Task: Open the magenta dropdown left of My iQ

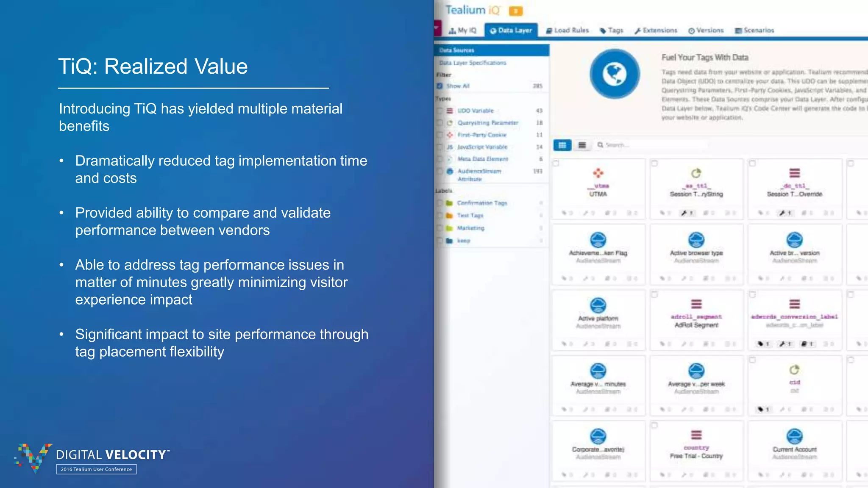Action: (437, 29)
